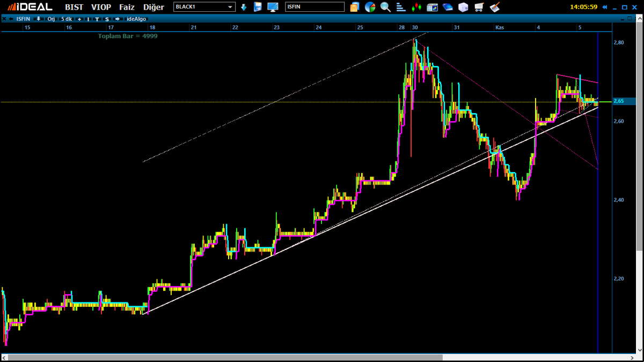644x362 pixels.
Task: Click the plus button on chart toolbar
Action: coord(79,19)
